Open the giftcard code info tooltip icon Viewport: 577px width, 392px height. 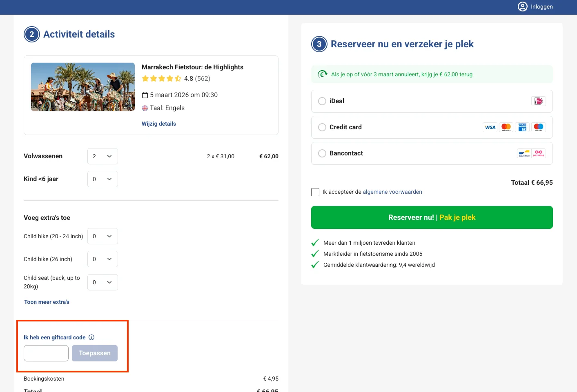pos(91,337)
